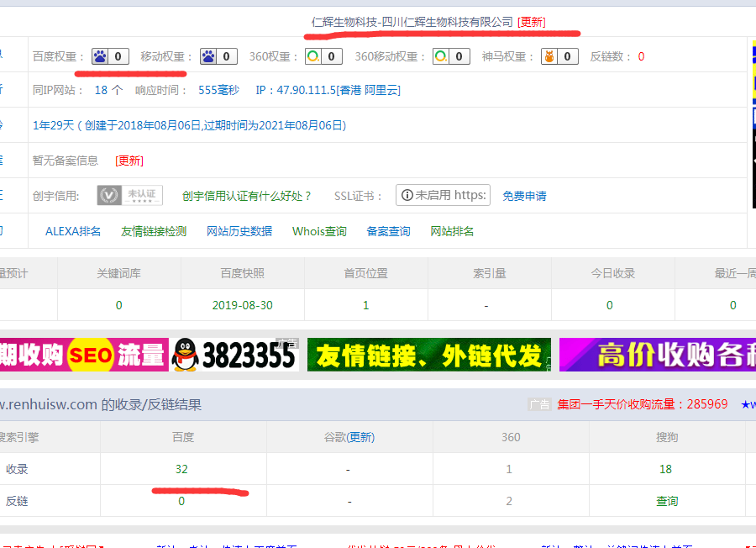Click Baidu 反链 count 0
The image size is (756, 548).
(181, 501)
